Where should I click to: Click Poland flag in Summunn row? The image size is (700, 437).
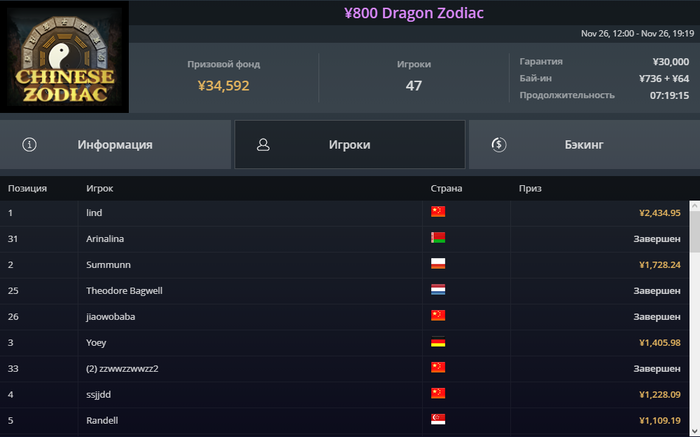438,263
